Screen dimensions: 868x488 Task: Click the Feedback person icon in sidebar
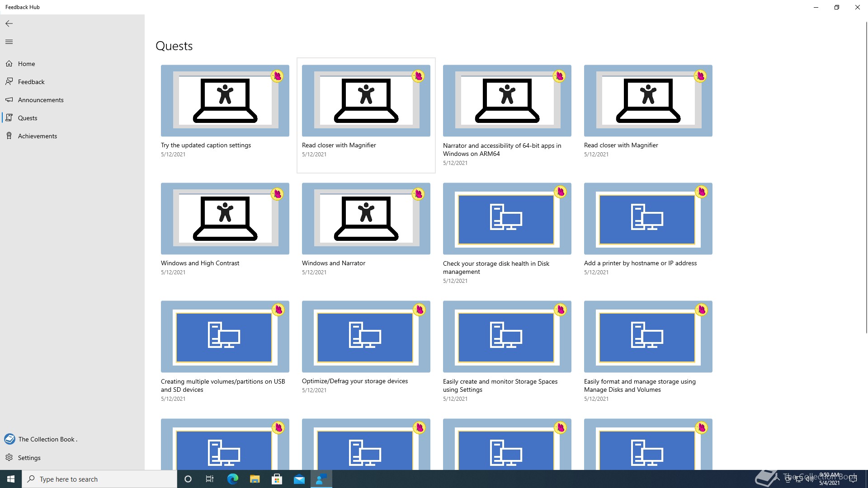(x=9, y=82)
